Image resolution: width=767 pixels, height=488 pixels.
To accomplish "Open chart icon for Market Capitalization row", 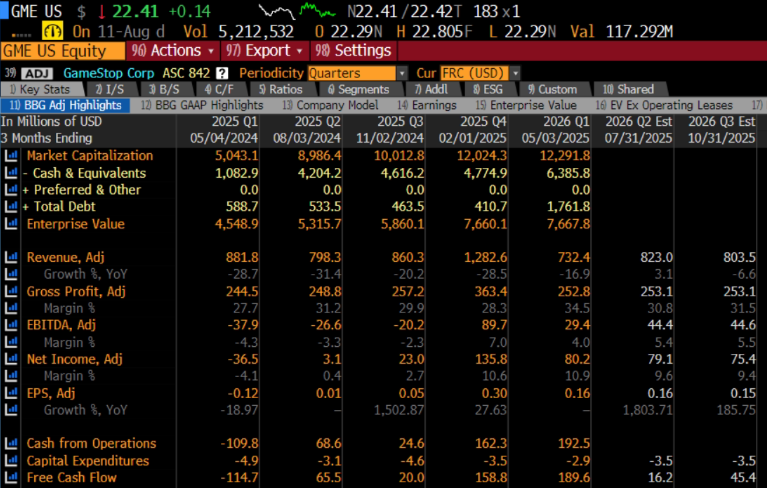I will 11,156.
